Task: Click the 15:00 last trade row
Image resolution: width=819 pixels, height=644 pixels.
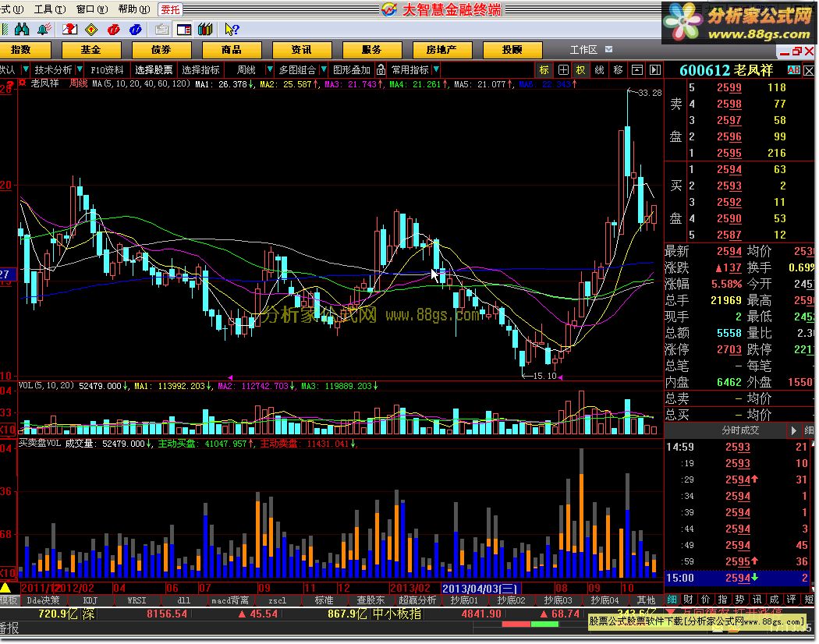Action: coord(739,579)
